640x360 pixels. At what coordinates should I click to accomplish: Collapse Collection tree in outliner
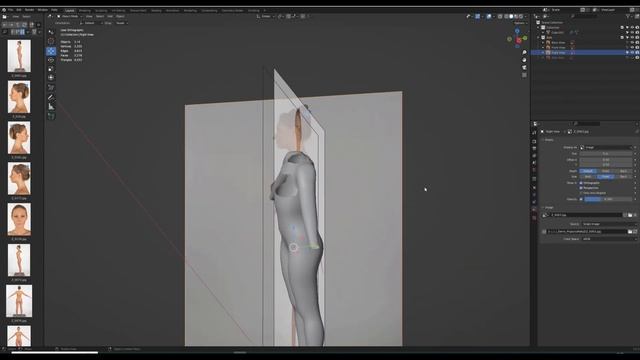[x=539, y=27]
